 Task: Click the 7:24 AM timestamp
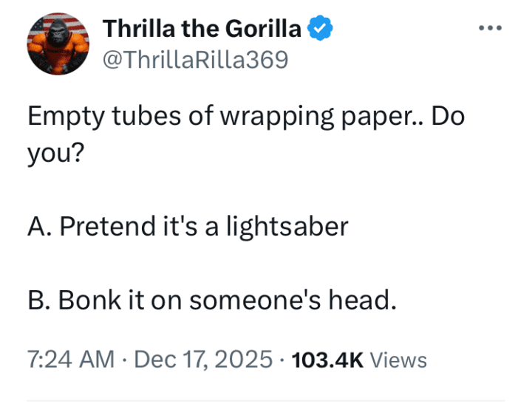[70, 360]
